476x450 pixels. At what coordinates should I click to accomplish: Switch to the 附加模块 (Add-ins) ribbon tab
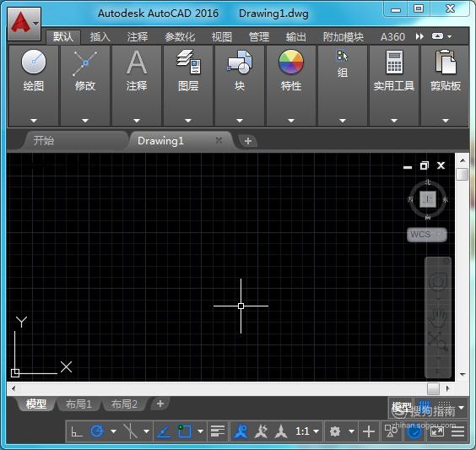[343, 37]
